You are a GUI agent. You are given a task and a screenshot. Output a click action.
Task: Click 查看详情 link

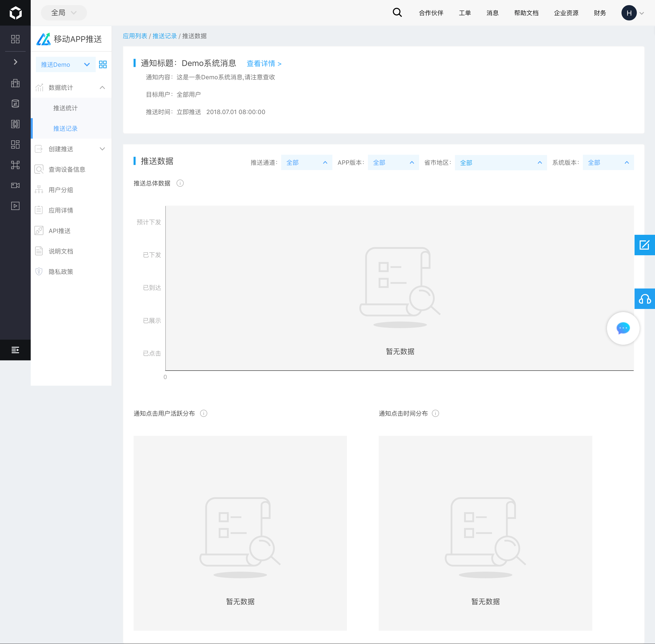click(264, 64)
